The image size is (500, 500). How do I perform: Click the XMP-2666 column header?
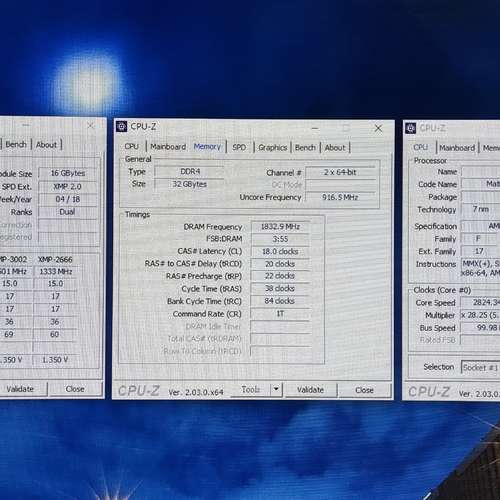point(55,260)
